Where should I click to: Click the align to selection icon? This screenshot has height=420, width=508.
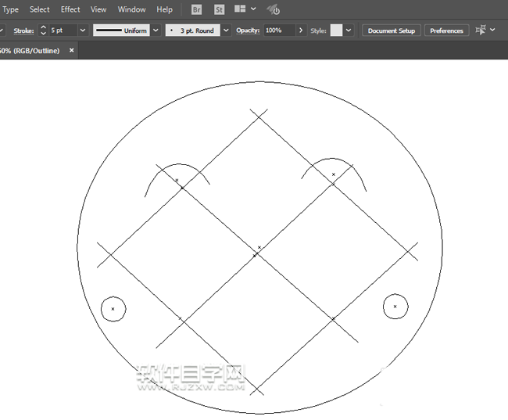[x=481, y=30]
